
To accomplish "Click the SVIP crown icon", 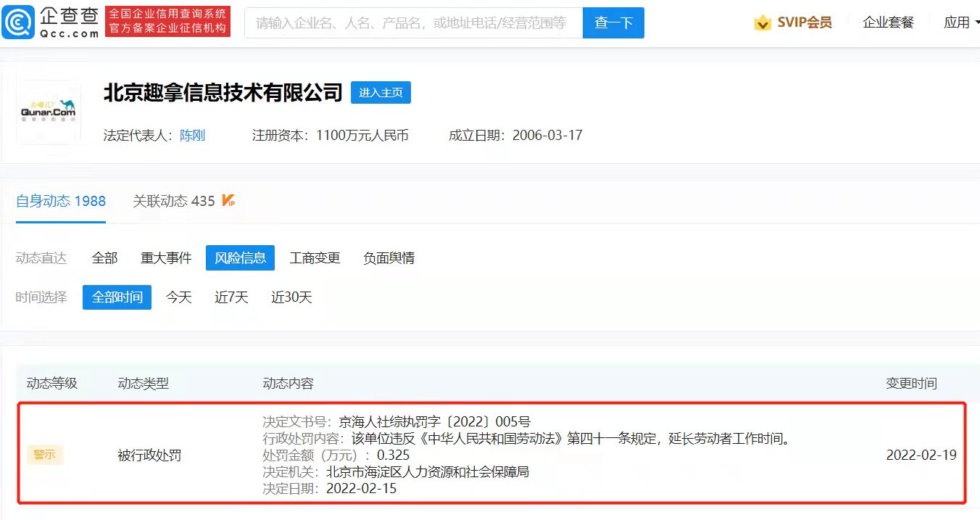I will (763, 23).
